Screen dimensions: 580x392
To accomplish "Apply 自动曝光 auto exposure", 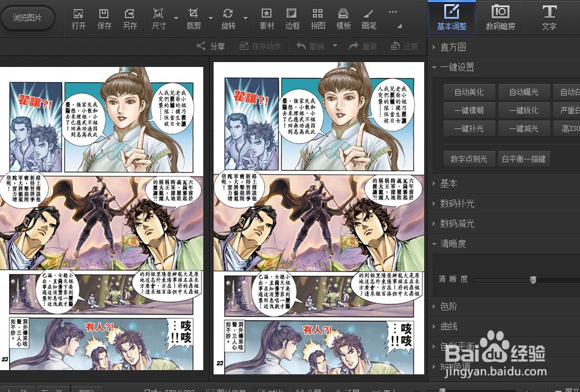I will pyautogui.click(x=524, y=92).
